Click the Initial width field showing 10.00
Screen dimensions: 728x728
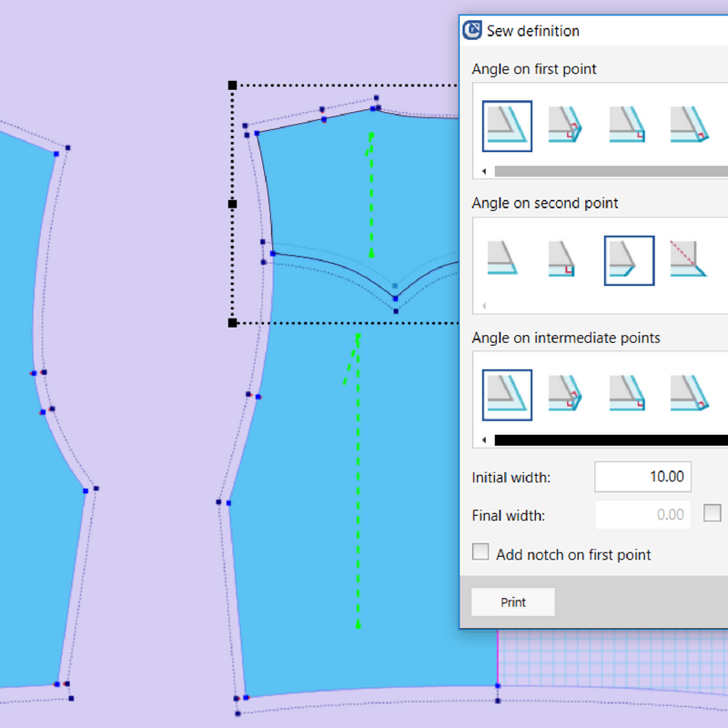click(642, 476)
